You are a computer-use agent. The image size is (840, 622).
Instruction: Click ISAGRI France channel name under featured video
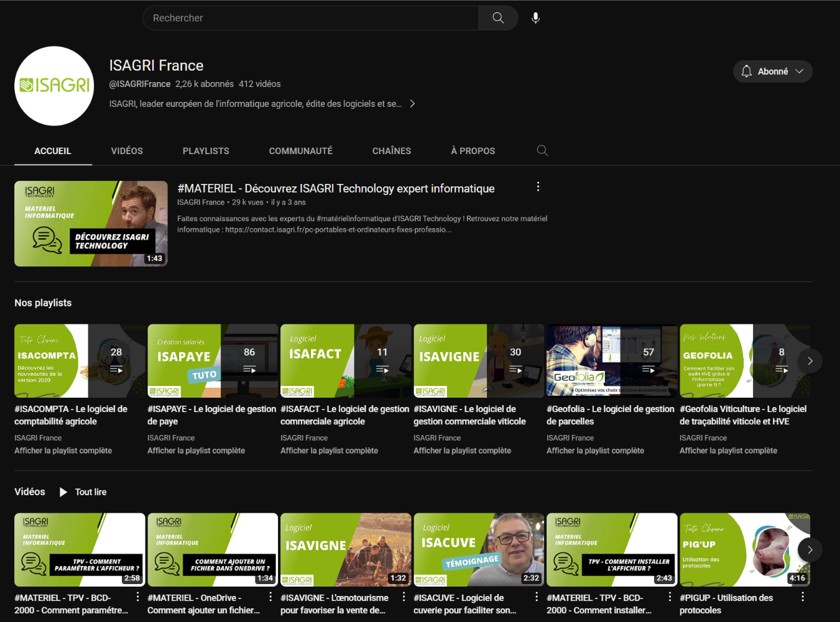tap(201, 203)
